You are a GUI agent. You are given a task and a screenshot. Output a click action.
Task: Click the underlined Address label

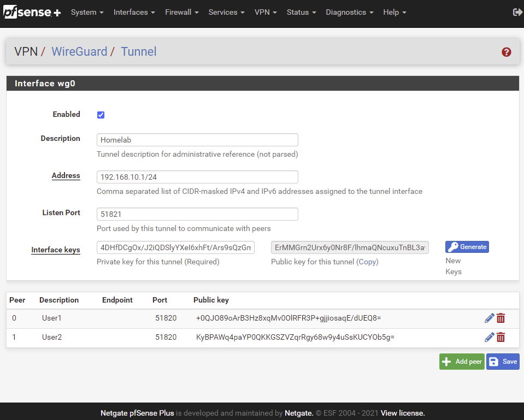[x=66, y=176]
